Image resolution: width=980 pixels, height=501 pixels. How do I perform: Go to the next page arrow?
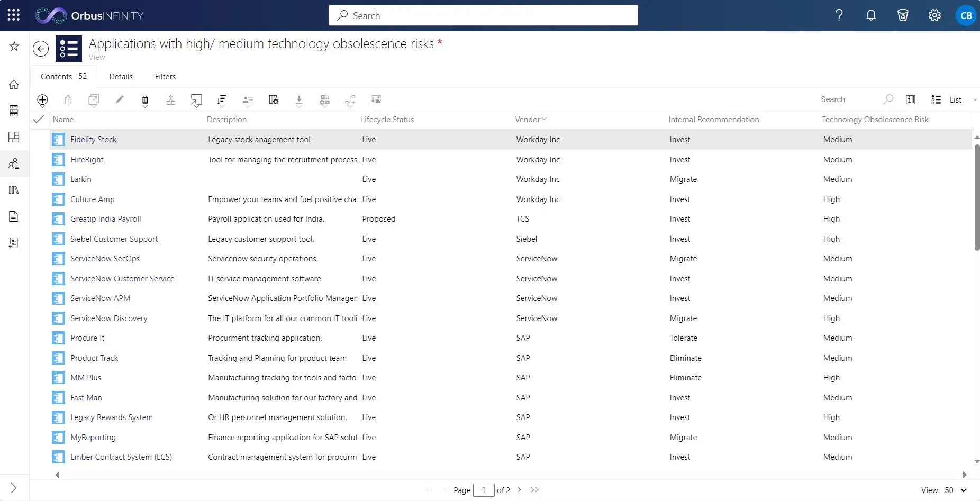[x=519, y=490]
